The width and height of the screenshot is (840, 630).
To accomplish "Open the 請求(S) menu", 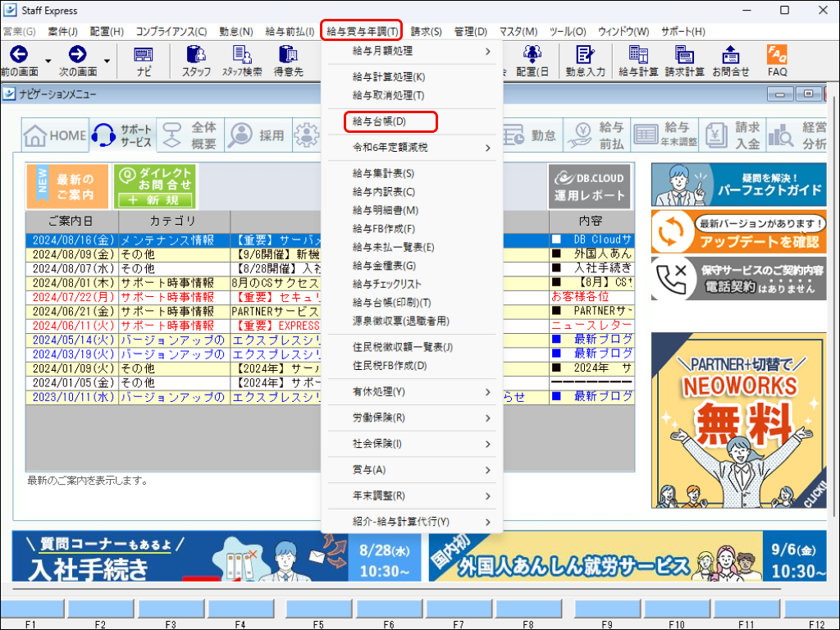I will (x=426, y=32).
